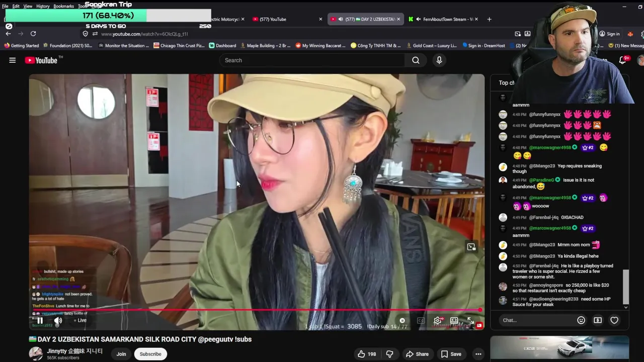The image size is (644, 362).
Task: Click the video title DAY 2 UZBEKISTAN
Action: 140,339
